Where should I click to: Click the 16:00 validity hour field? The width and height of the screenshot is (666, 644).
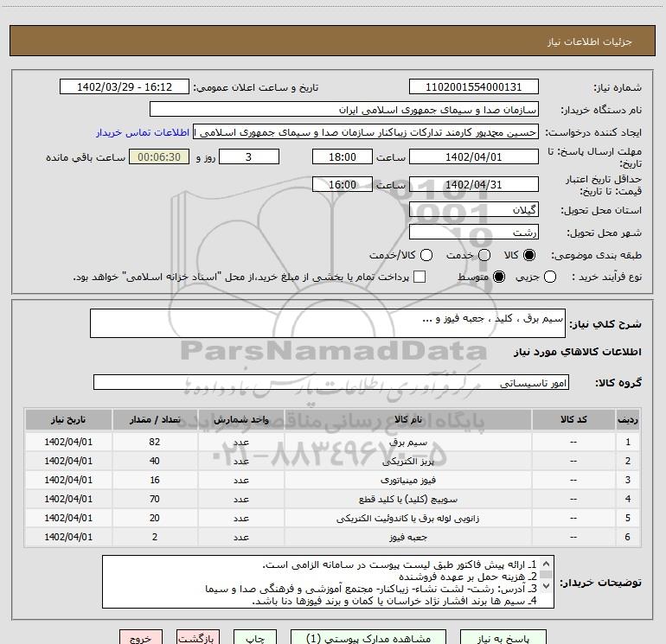pos(343,185)
